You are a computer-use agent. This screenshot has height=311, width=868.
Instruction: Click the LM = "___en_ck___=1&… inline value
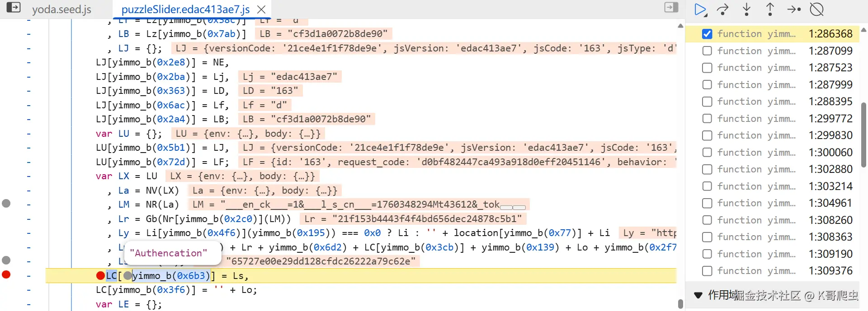point(359,204)
